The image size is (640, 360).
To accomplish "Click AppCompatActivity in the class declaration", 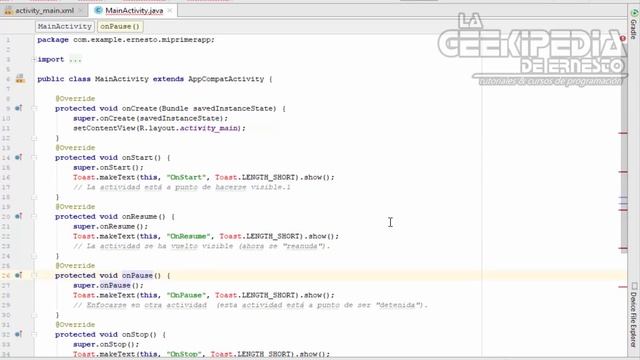I will coord(226,79).
